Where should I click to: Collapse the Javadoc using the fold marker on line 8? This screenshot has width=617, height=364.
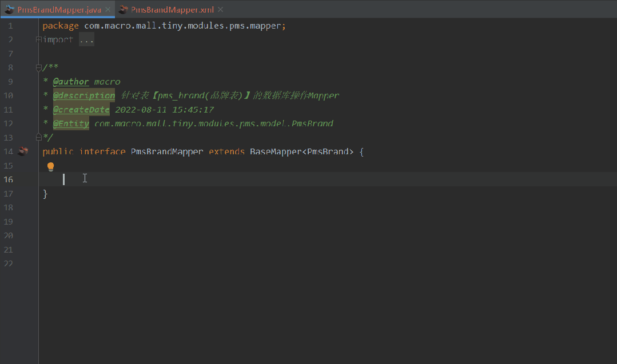[x=38, y=67]
